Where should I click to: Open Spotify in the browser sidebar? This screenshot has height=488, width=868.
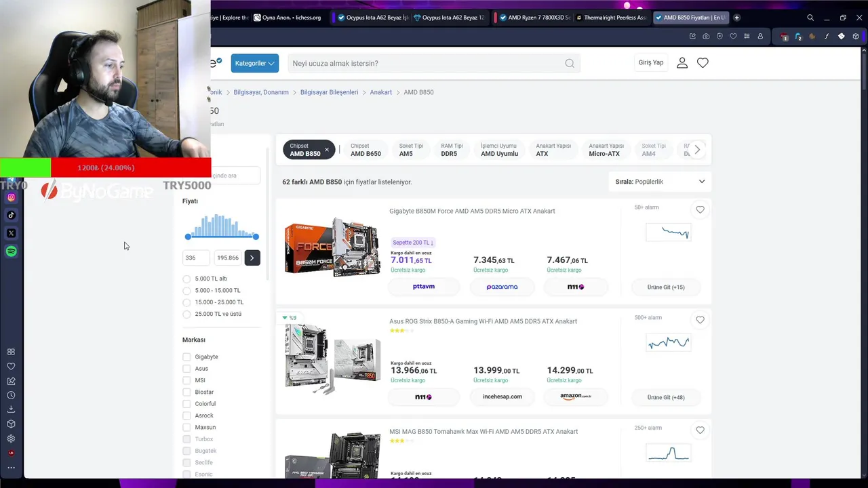11,251
